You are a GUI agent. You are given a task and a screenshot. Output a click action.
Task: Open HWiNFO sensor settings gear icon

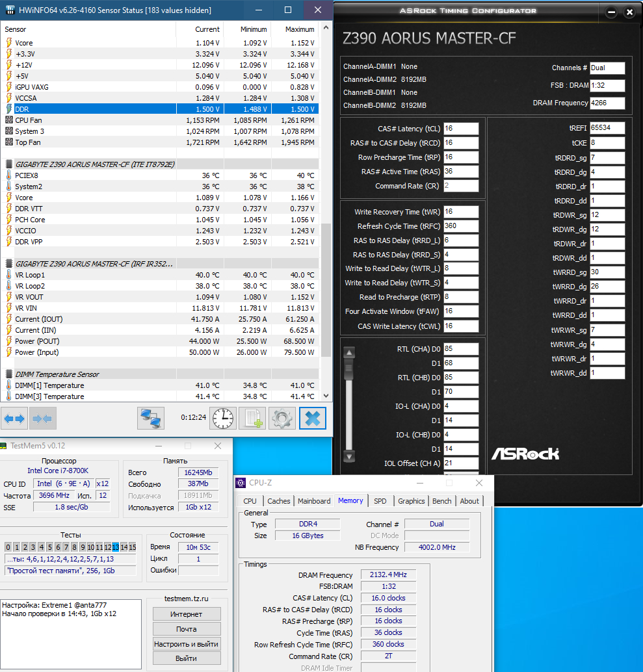[282, 419]
